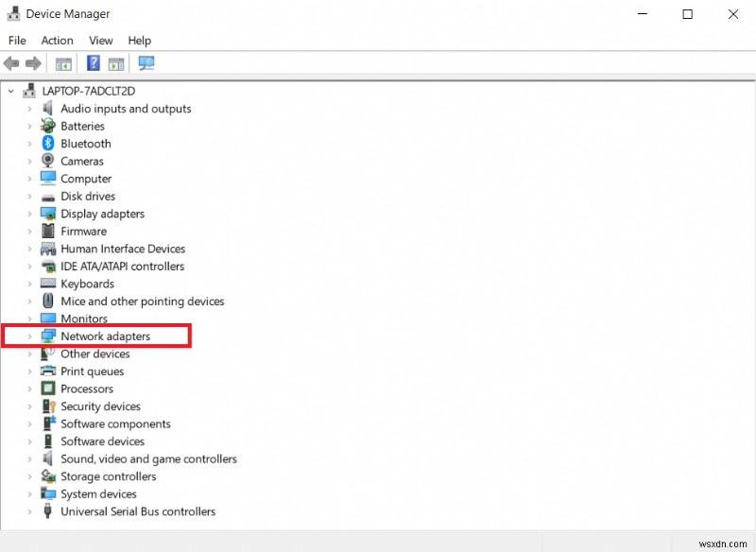Click the Bluetooth device icon
This screenshot has height=552, width=756.
47,143
